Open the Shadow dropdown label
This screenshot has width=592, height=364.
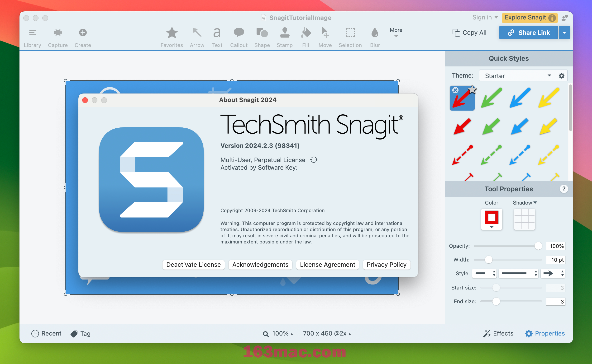coord(525,202)
